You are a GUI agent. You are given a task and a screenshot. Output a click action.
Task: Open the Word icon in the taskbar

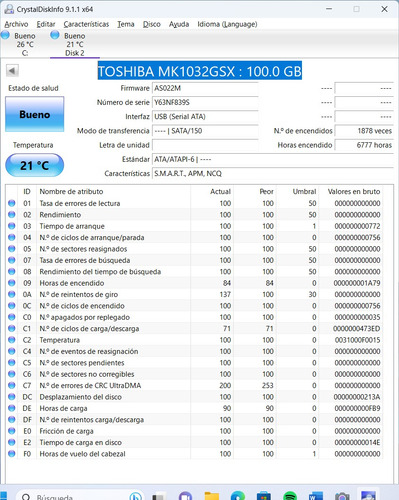316,496
